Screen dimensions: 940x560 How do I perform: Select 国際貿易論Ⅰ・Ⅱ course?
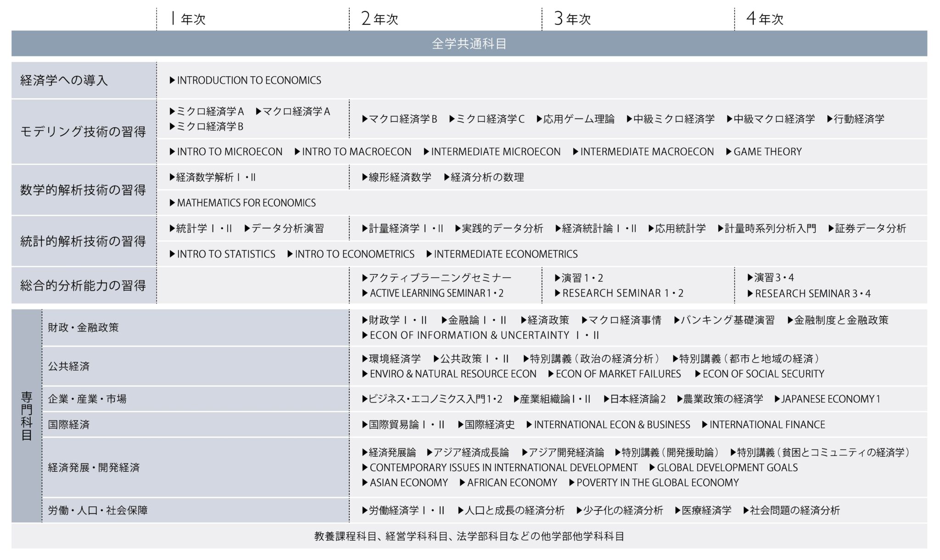point(403,425)
